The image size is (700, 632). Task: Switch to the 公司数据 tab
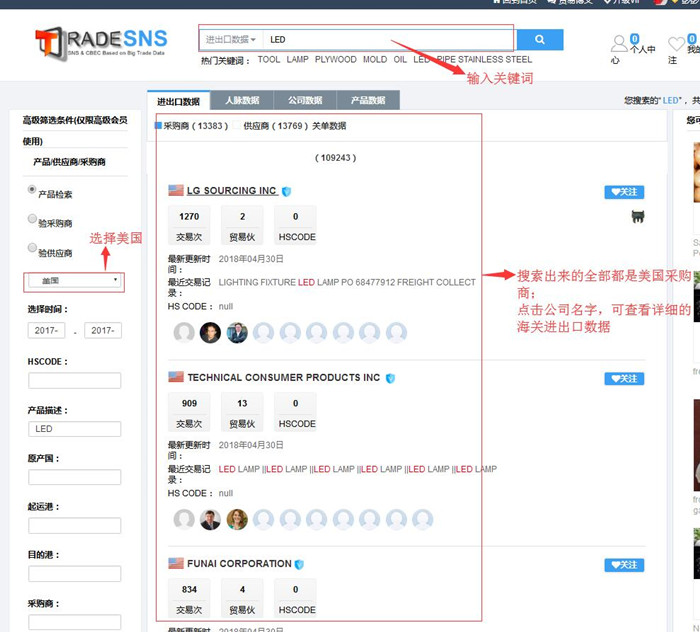(x=305, y=100)
